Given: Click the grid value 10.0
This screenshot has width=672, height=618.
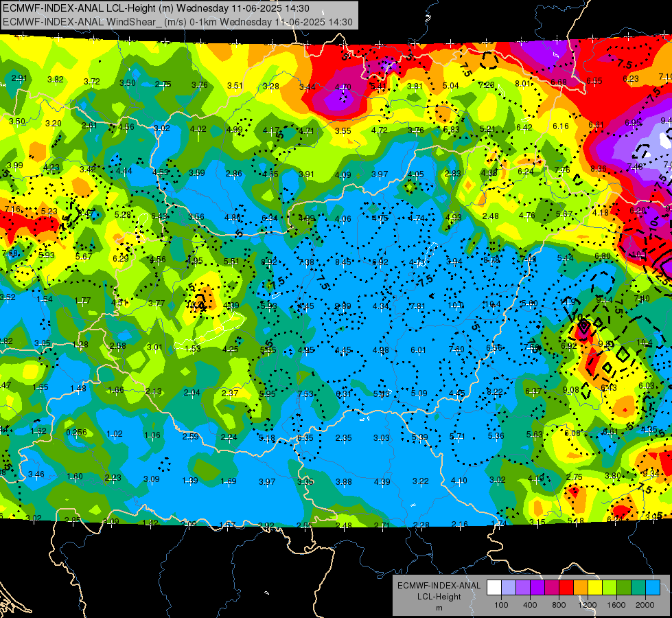Looking at the screenshot, I should [456, 305].
